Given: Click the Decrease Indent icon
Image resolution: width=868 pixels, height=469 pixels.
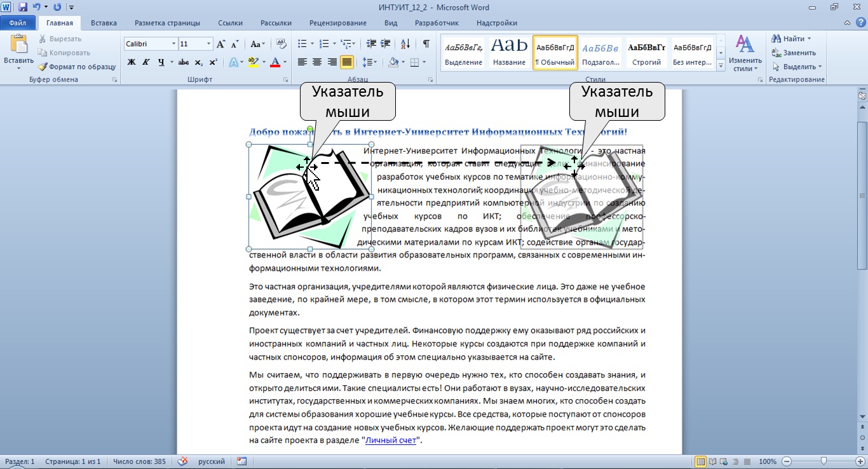Looking at the screenshot, I should [x=372, y=44].
